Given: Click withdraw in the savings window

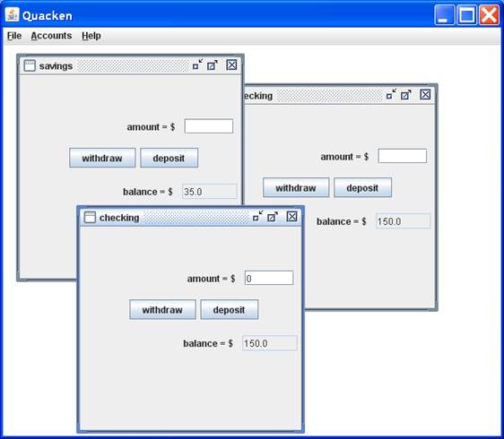Looking at the screenshot, I should click(x=102, y=158).
